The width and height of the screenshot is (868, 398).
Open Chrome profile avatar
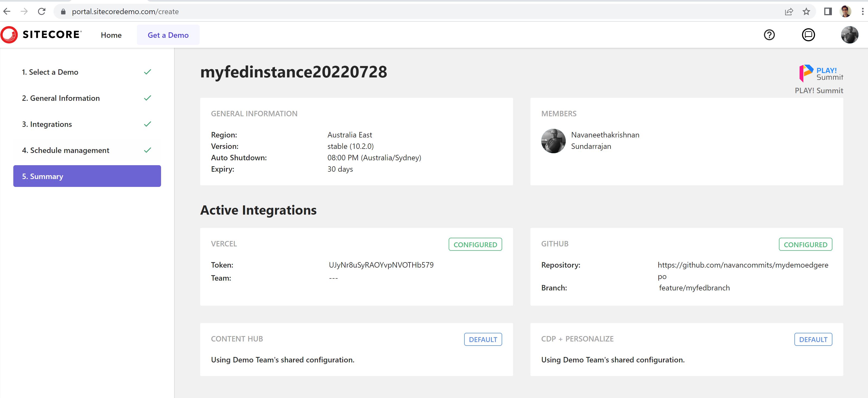[846, 11]
